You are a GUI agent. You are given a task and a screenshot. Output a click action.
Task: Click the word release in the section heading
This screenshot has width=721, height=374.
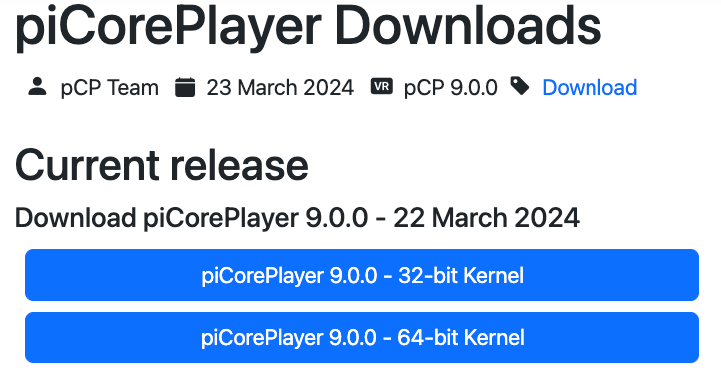tap(239, 165)
